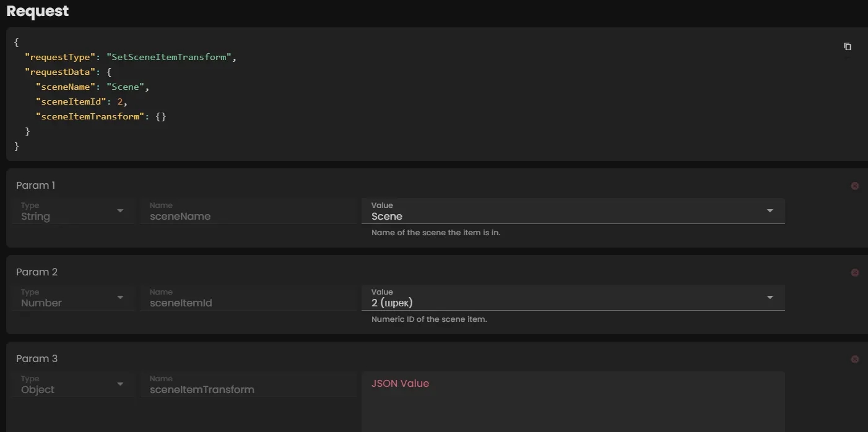Expand the Scene value dropdown

[770, 211]
